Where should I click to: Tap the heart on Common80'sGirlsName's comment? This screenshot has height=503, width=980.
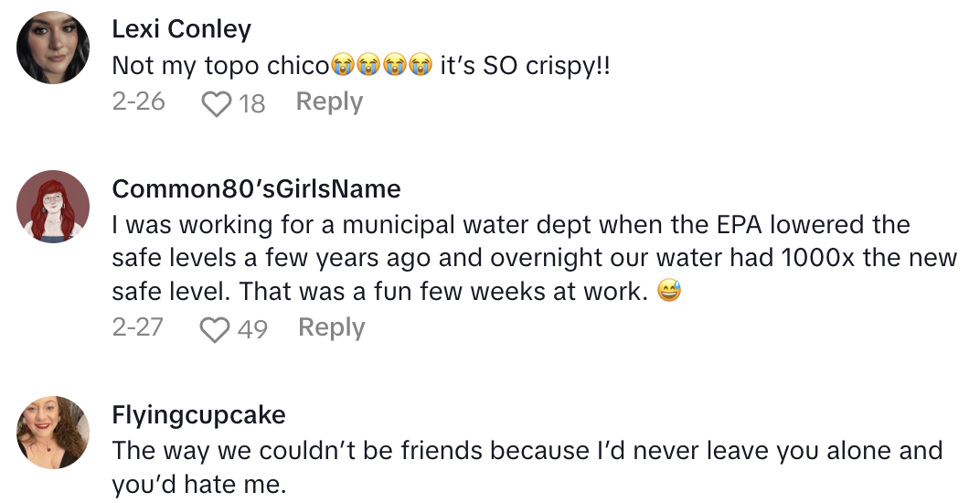(215, 328)
